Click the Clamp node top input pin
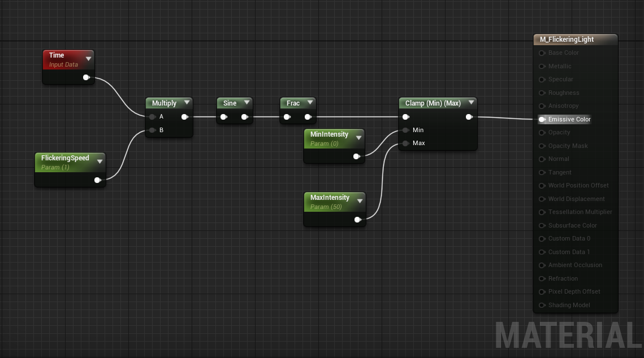 click(x=406, y=117)
